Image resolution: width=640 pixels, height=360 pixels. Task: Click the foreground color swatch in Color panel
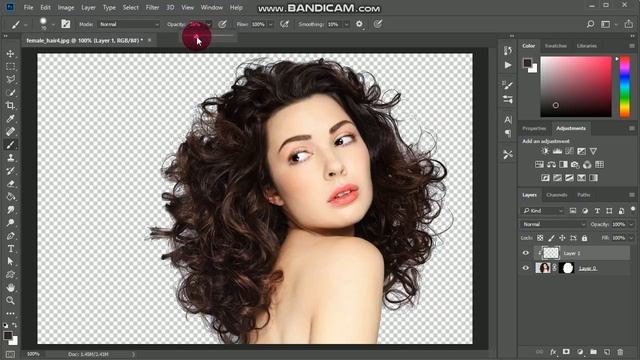pos(527,63)
